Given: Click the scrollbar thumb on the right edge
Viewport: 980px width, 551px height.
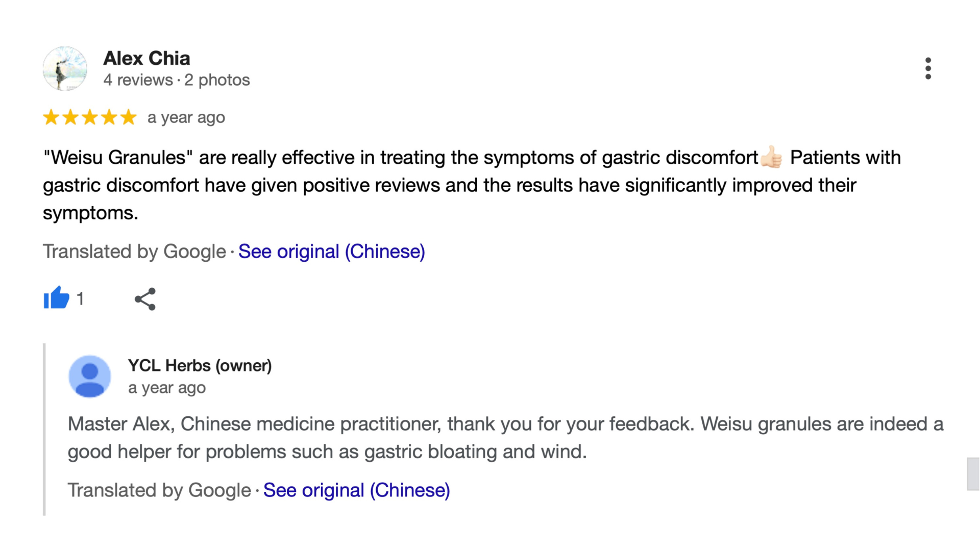Looking at the screenshot, I should click(x=973, y=474).
